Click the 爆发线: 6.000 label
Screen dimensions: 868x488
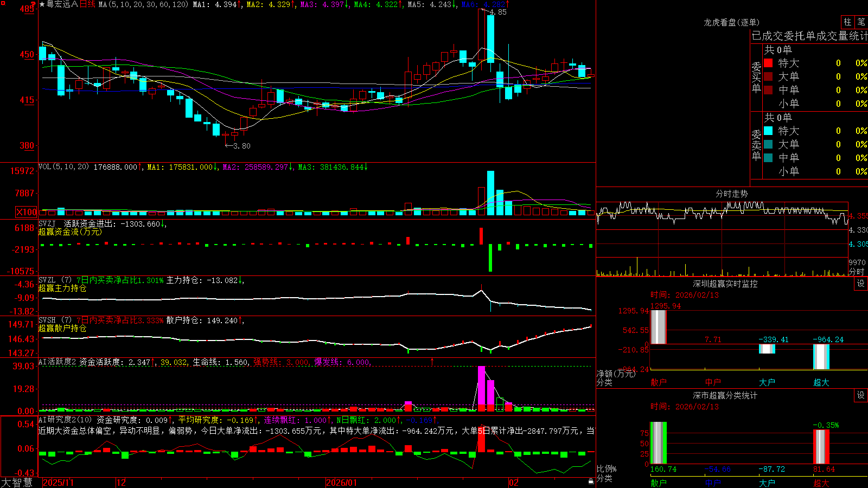click(342, 362)
